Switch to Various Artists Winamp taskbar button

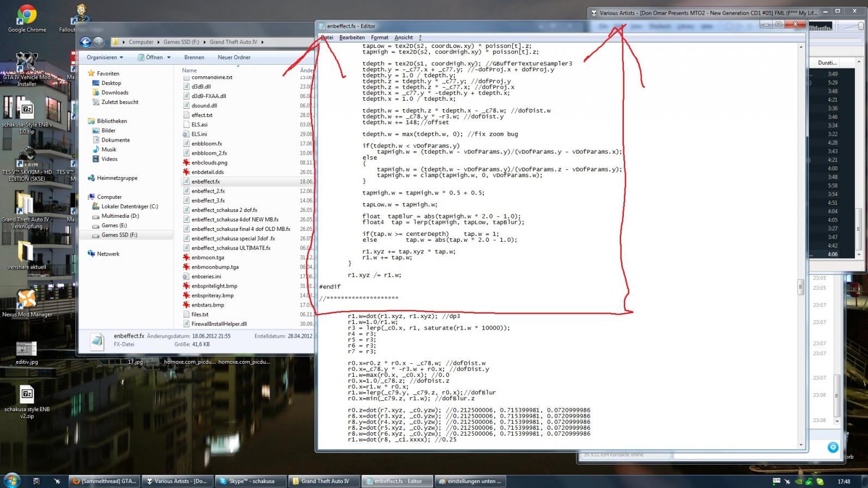(177, 481)
